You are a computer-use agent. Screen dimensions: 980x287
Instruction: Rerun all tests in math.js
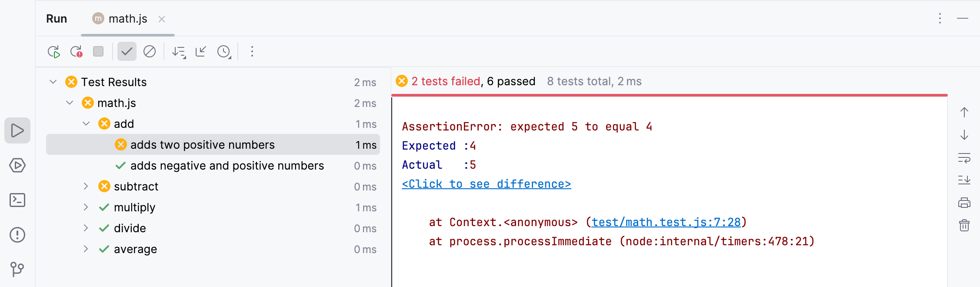(54, 51)
